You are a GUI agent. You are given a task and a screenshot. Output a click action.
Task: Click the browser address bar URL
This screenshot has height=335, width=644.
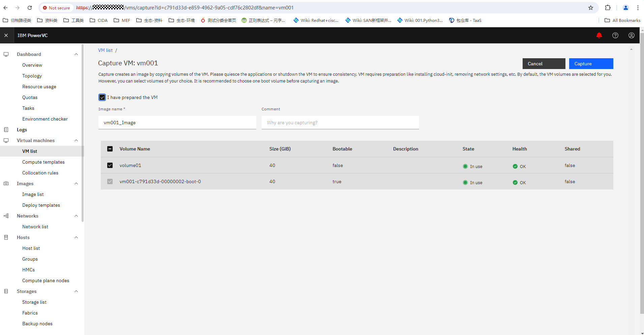pyautogui.click(x=185, y=8)
